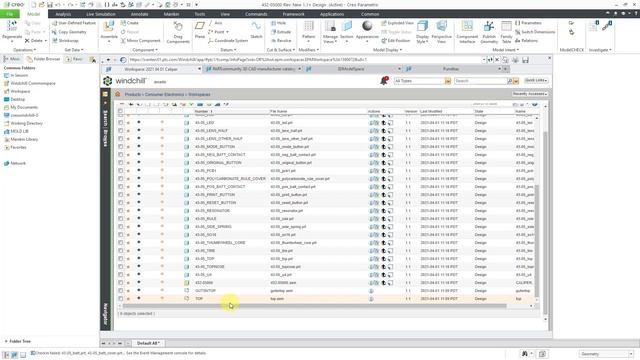Sort by the Number column header
This screenshot has height=360, width=640.
(x=201, y=111)
